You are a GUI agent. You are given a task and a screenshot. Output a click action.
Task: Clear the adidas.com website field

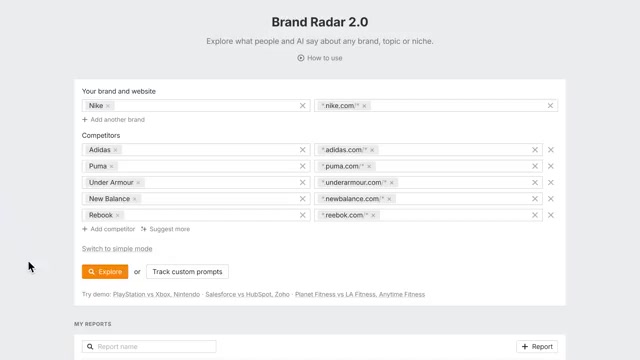point(535,150)
